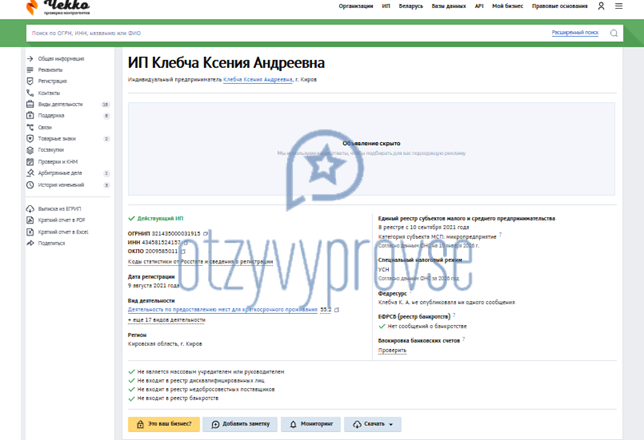The height and width of the screenshot is (440, 644).
Task: Click the Регистрация shield icon
Action: (30, 81)
